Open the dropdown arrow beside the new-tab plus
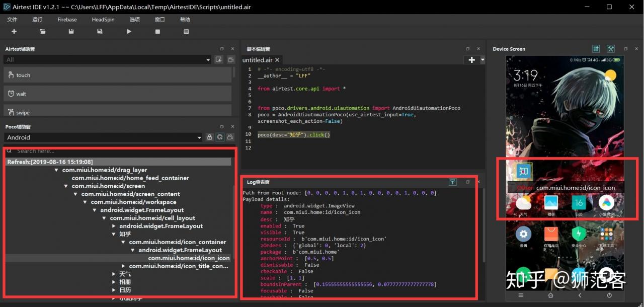 click(482, 60)
